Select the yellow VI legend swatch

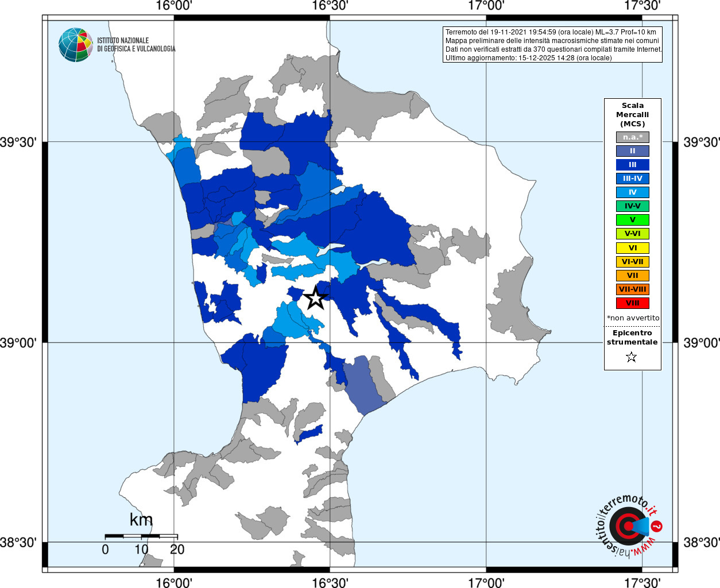[x=633, y=248]
